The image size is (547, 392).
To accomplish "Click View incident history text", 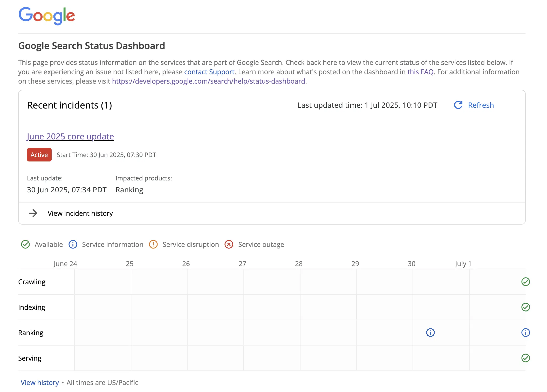I will tap(80, 213).
